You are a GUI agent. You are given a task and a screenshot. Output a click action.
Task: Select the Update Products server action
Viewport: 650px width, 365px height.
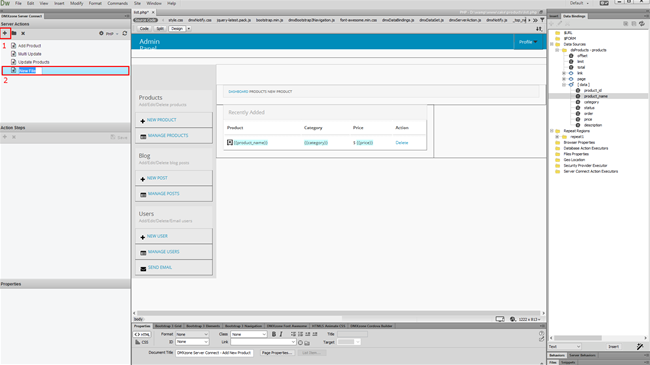[x=34, y=62]
